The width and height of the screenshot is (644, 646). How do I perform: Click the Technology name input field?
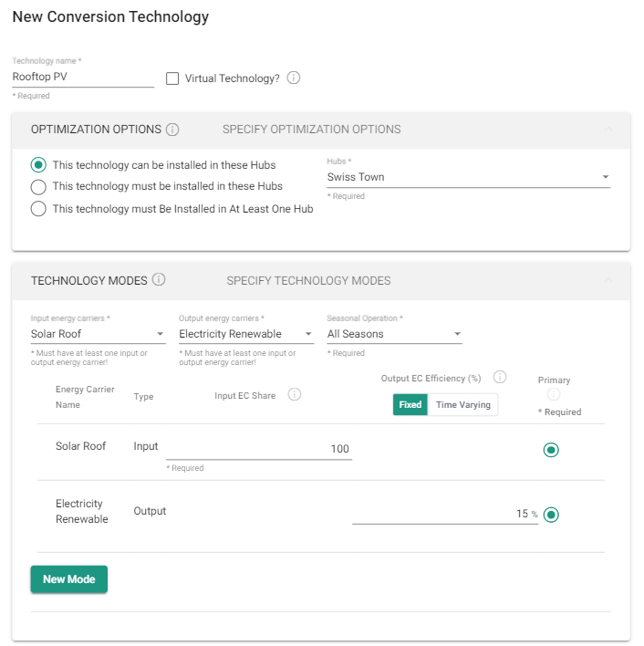click(x=83, y=78)
